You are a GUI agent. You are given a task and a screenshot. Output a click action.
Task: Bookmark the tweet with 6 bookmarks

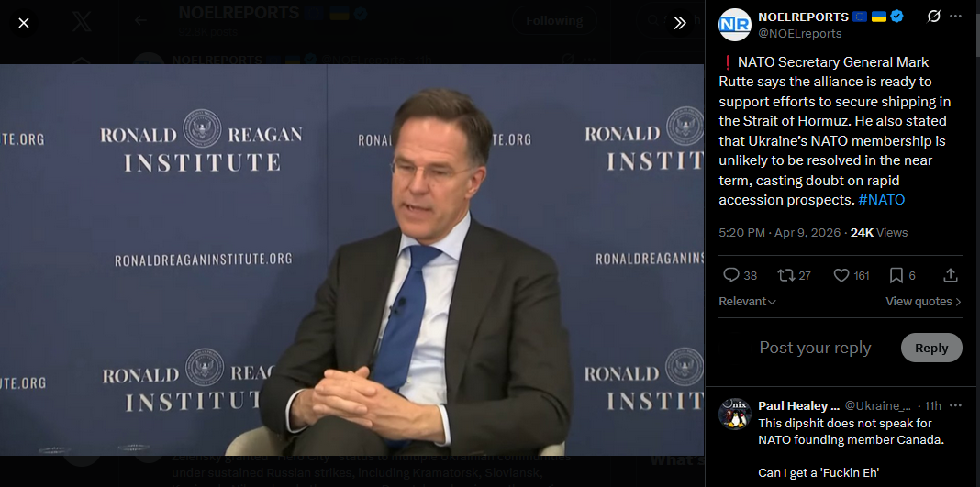click(896, 275)
